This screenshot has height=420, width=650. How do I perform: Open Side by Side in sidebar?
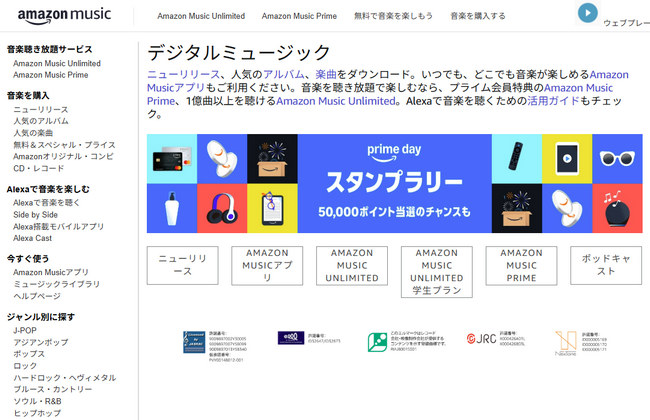click(x=35, y=215)
